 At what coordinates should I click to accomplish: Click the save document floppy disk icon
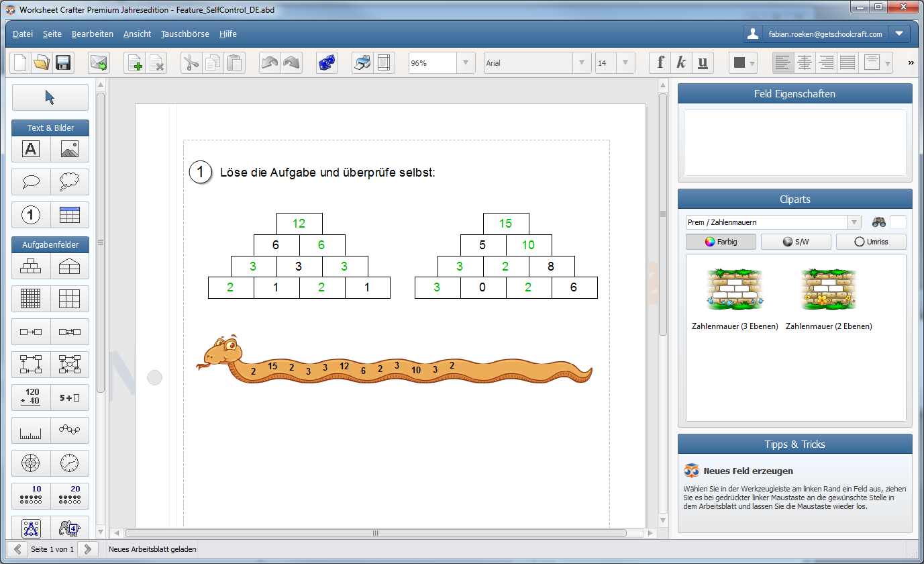tap(64, 63)
